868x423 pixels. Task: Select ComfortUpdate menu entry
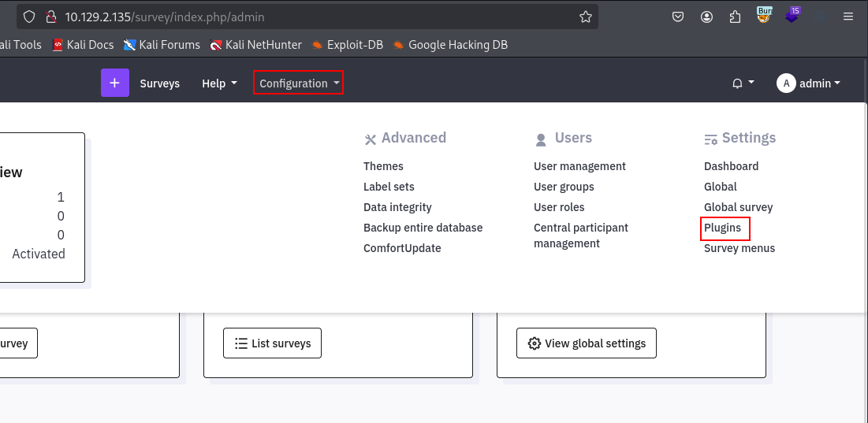[x=402, y=248]
